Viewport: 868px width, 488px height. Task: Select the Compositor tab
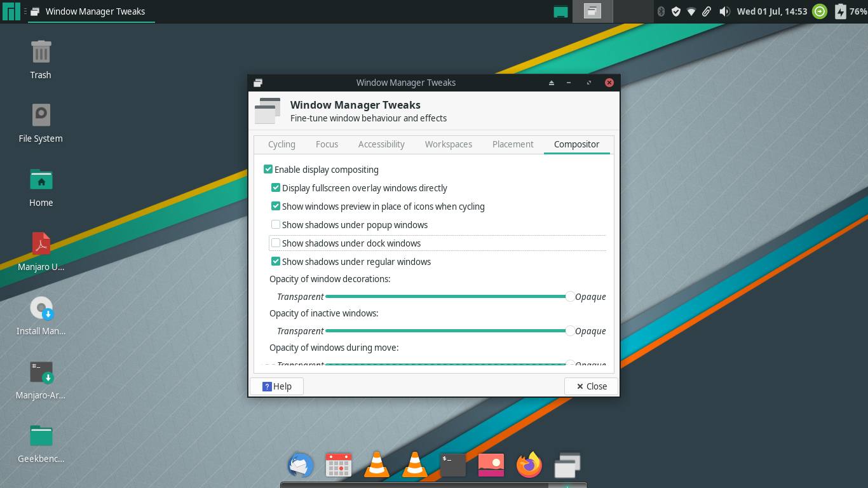[x=576, y=144]
